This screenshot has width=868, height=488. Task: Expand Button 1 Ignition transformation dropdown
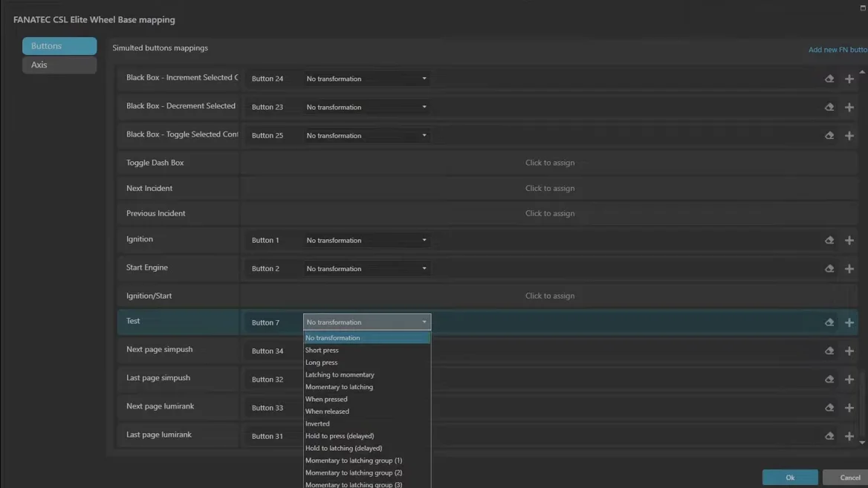[366, 240]
